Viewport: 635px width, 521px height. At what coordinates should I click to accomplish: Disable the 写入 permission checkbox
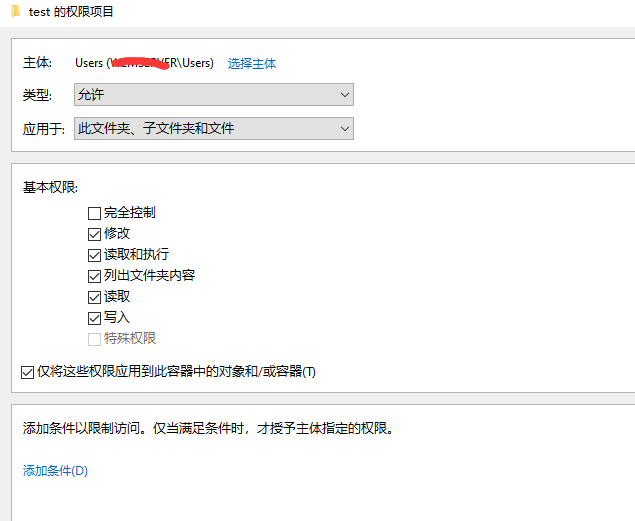click(x=95, y=318)
